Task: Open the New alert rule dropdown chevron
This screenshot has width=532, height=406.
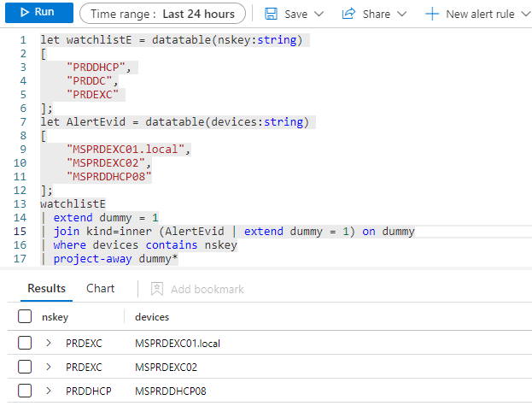Action: [523, 15]
